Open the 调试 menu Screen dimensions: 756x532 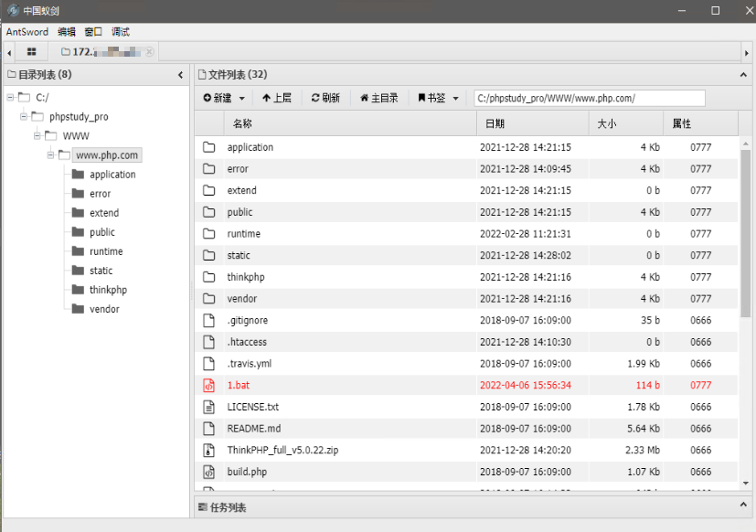click(x=120, y=32)
